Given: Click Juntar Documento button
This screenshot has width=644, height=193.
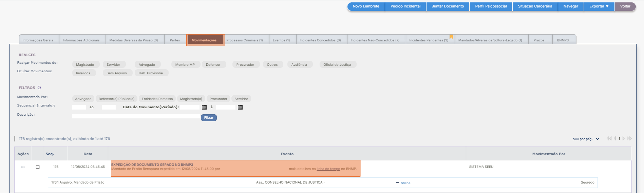Looking at the screenshot, I should (x=448, y=6).
